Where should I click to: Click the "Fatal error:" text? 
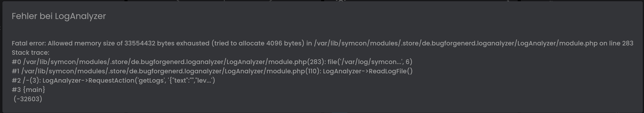29,44
